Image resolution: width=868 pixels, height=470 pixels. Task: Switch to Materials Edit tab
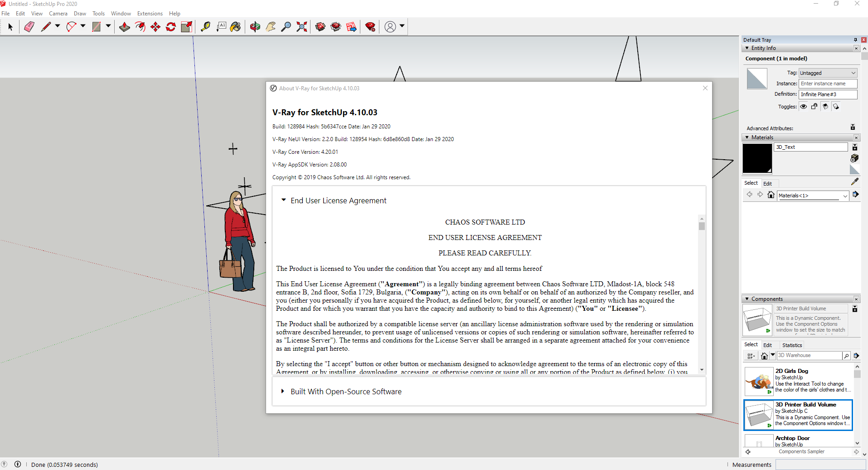click(x=767, y=184)
